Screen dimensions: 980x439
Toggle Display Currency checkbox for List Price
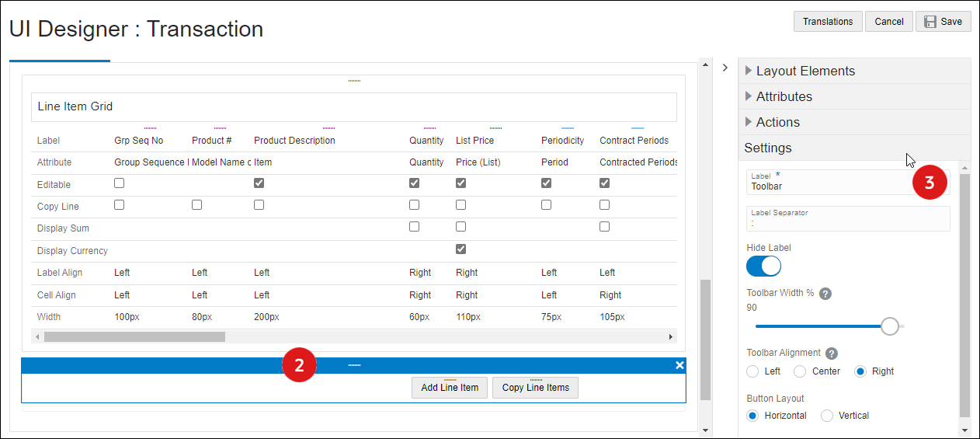point(461,249)
